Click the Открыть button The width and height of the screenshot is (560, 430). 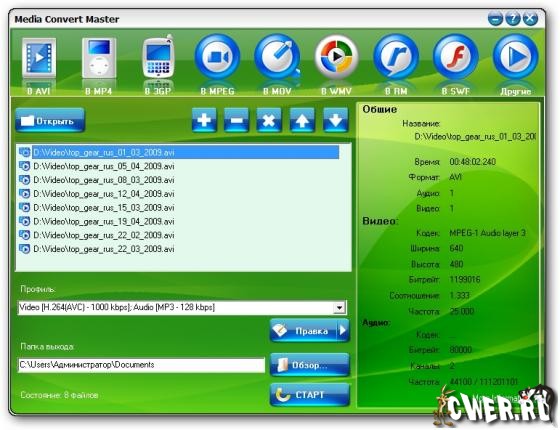click(x=50, y=120)
